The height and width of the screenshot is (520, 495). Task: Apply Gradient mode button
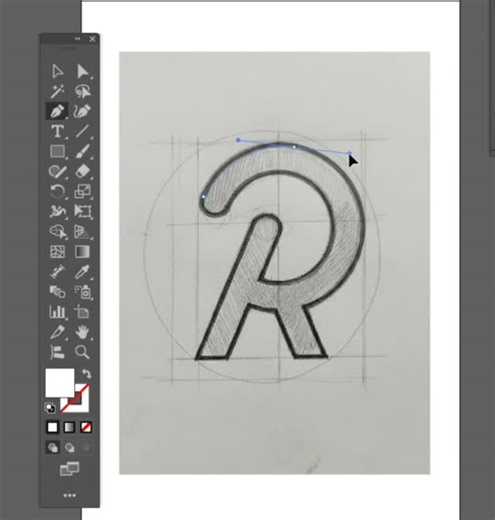(x=69, y=427)
